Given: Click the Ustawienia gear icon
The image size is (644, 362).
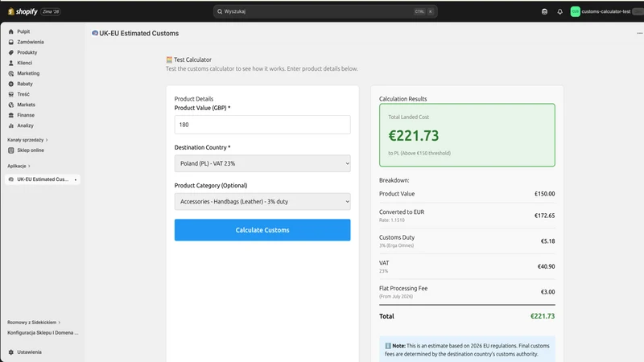Looking at the screenshot, I should pyautogui.click(x=11, y=352).
